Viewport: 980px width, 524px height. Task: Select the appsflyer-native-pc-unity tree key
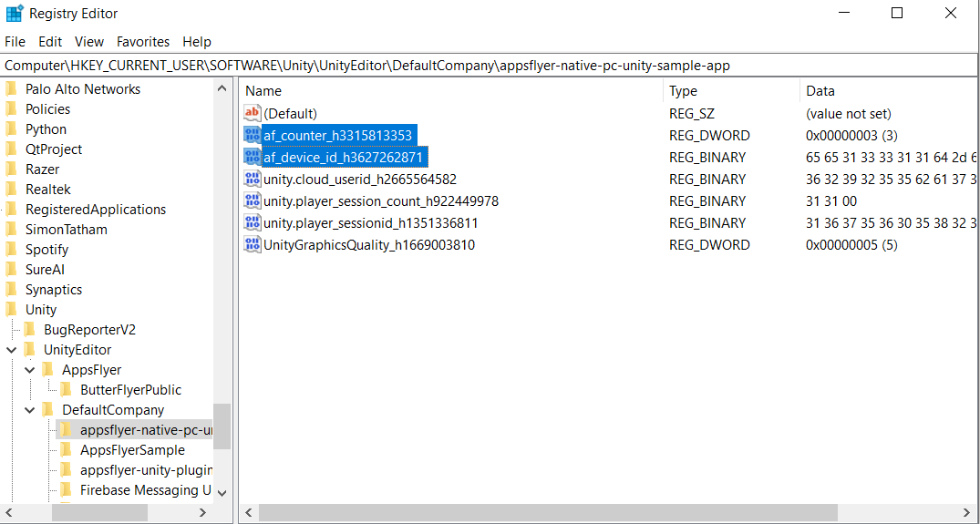point(146,430)
